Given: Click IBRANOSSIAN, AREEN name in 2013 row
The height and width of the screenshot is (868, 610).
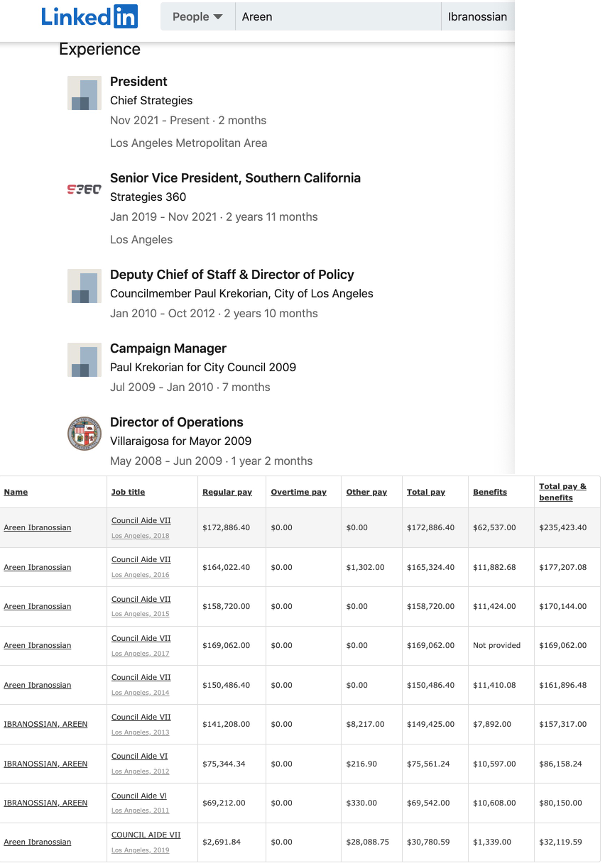Looking at the screenshot, I should point(45,724).
